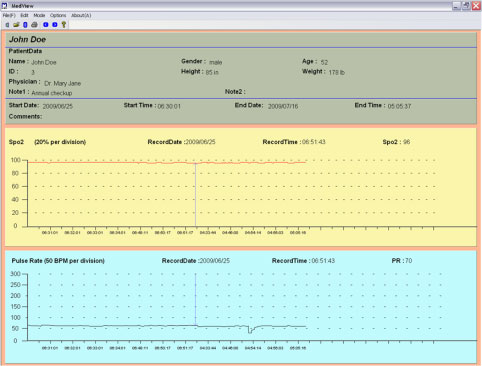Select the Age value '52'
Viewport: 482px width, 366px height.
pos(324,62)
